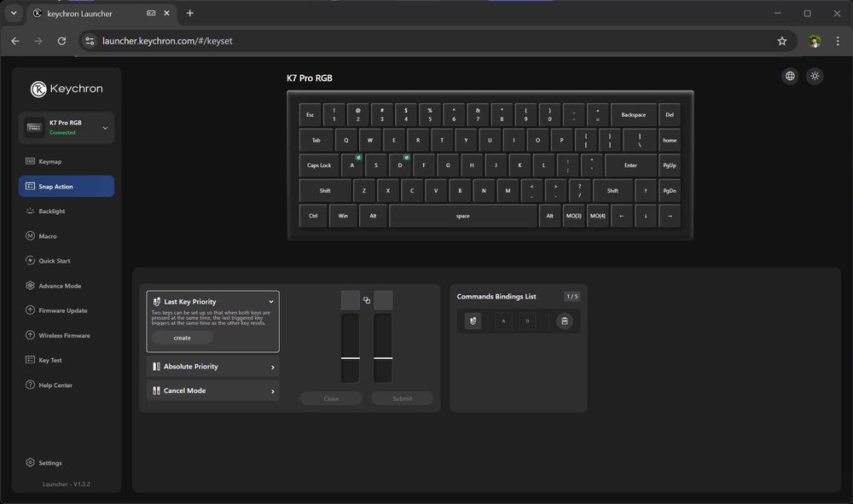The height and width of the screenshot is (504, 853).
Task: View site information icon in address bar
Action: coord(90,41)
